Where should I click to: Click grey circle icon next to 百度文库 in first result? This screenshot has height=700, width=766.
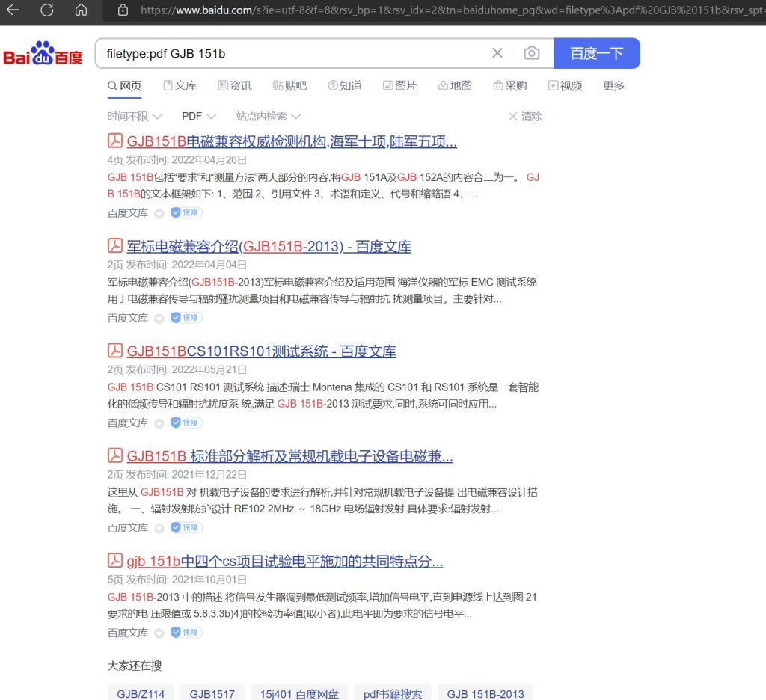click(159, 213)
